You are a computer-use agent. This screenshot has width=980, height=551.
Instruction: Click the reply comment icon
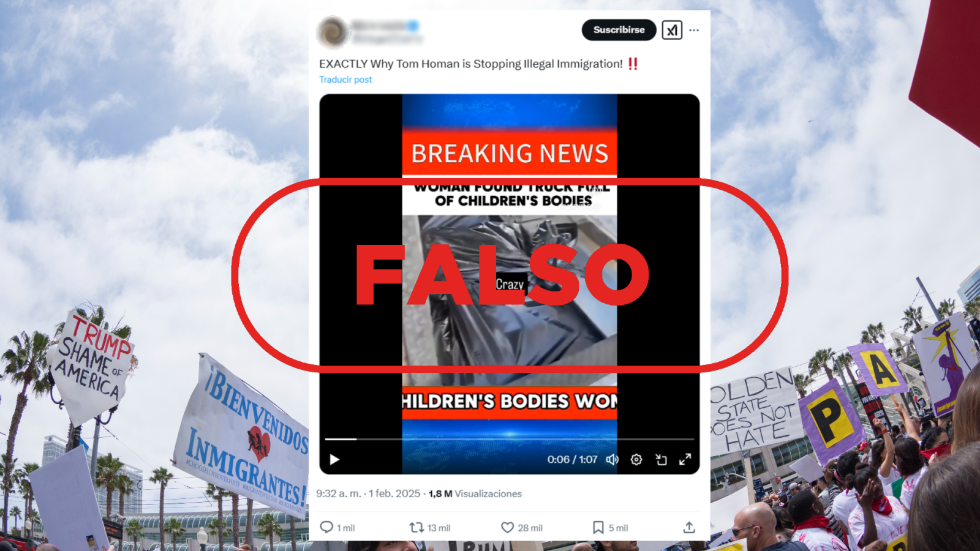click(x=327, y=527)
